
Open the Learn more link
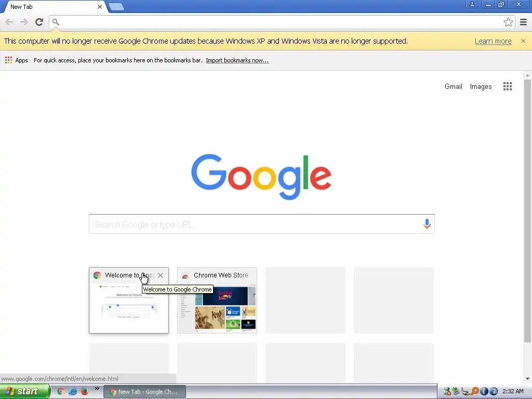pos(493,41)
